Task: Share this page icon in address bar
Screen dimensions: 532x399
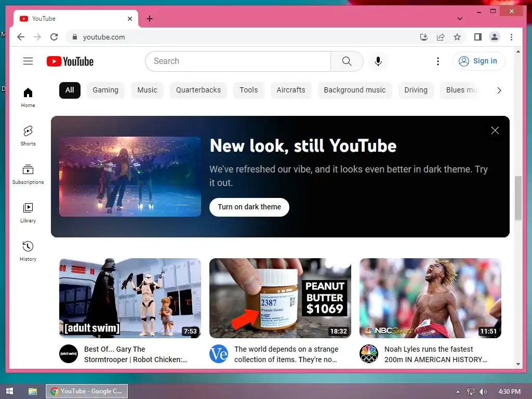Action: (x=441, y=37)
